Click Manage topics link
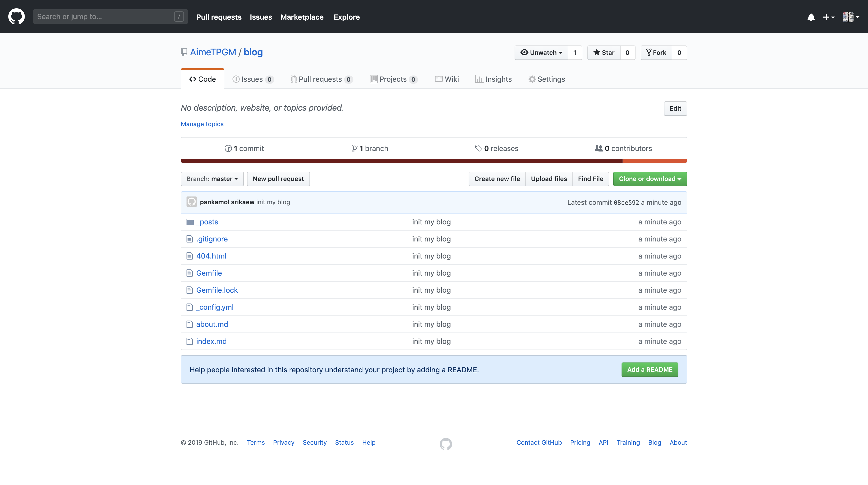Screen dimensions: 868x485 [x=202, y=124]
